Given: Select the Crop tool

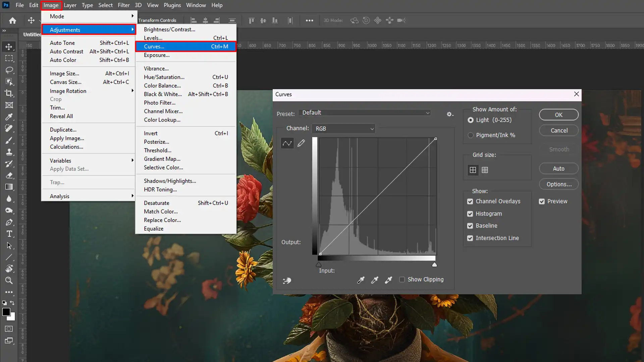Looking at the screenshot, I should (x=9, y=93).
